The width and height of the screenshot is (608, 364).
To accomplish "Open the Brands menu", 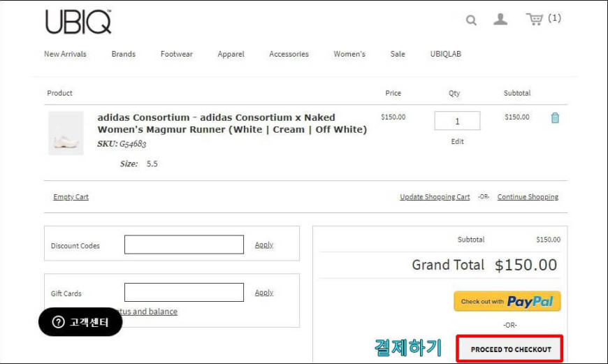I will point(123,54).
